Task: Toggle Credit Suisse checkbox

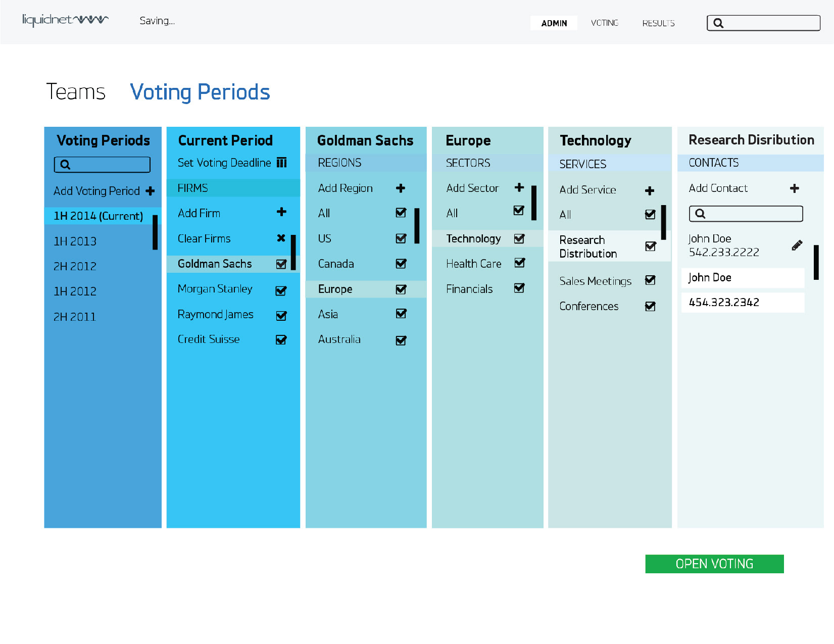Action: 281,340
